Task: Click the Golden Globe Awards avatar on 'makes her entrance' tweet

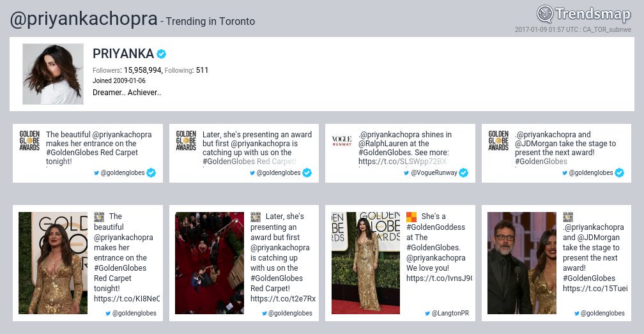Action: click(x=29, y=140)
